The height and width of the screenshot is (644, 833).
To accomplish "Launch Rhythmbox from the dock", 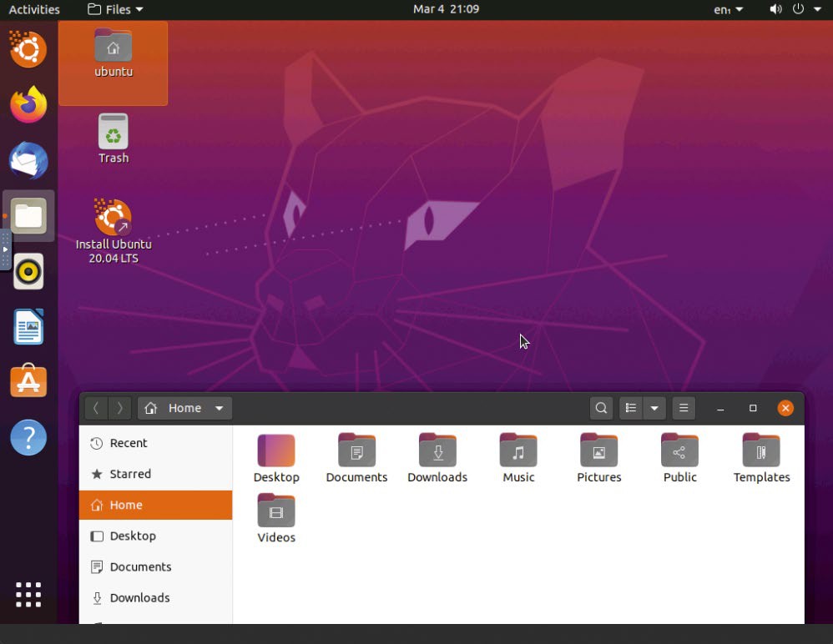I will pyautogui.click(x=28, y=271).
